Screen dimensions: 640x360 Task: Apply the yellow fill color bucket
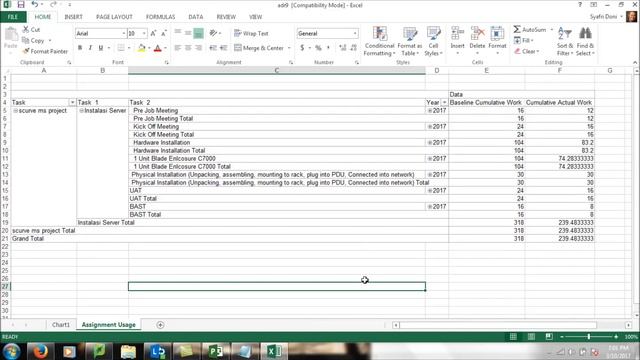tap(141, 48)
